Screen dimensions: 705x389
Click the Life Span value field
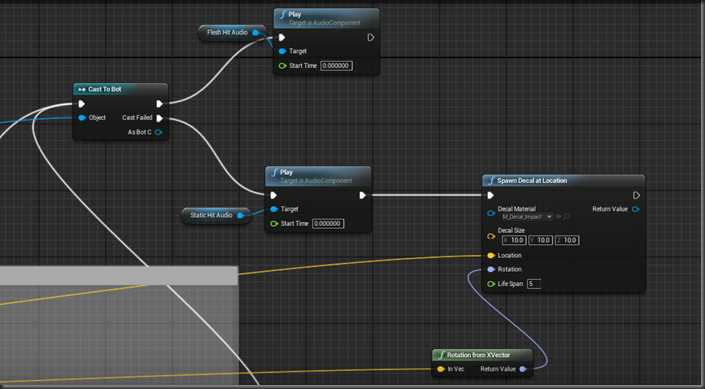click(x=534, y=284)
